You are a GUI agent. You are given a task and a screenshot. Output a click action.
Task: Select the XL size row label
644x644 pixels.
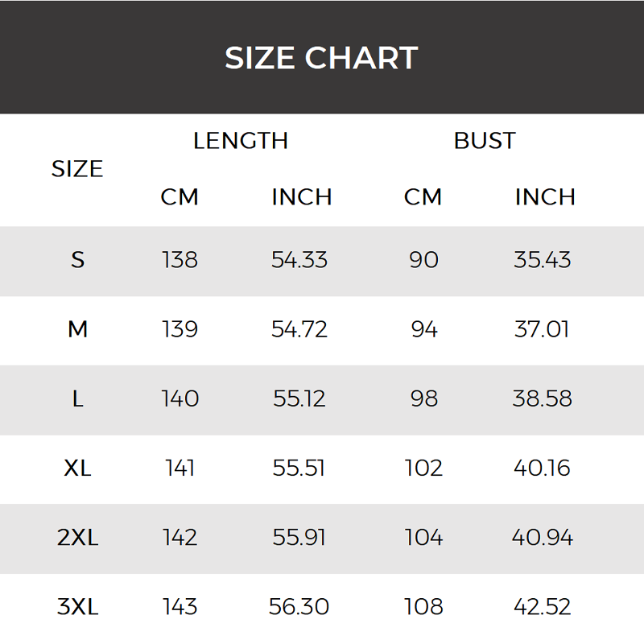tap(77, 468)
